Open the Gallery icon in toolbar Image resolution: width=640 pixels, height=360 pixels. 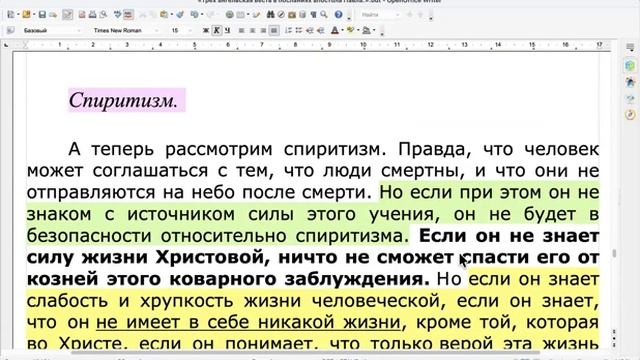point(292,15)
